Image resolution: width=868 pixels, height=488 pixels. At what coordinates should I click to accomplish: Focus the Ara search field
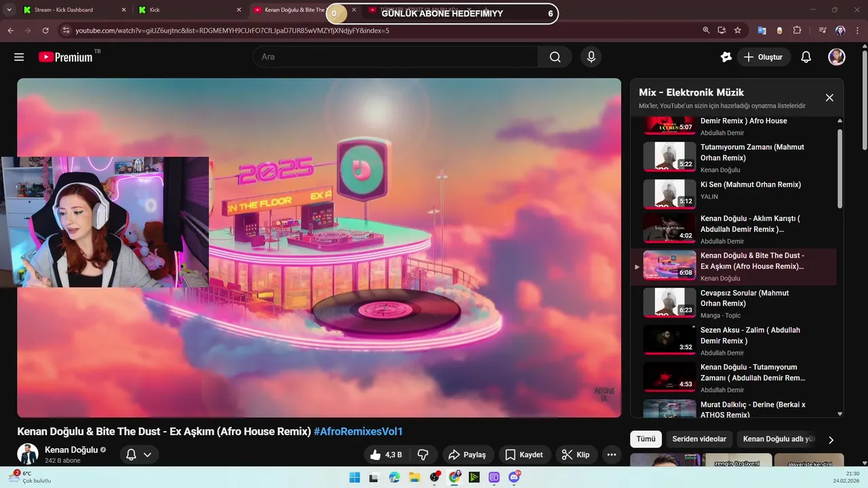pos(395,57)
